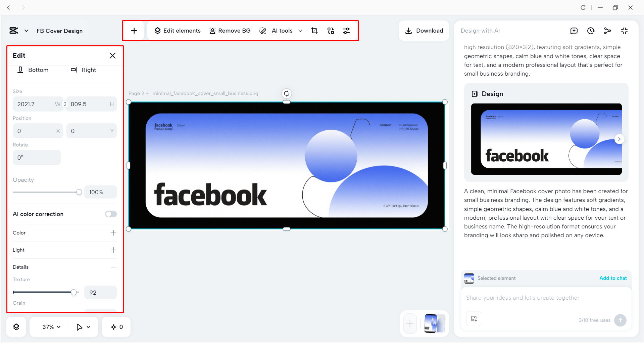The height and width of the screenshot is (343, 644).
Task: Click the share nodes icon in AI panel
Action: tap(607, 31)
